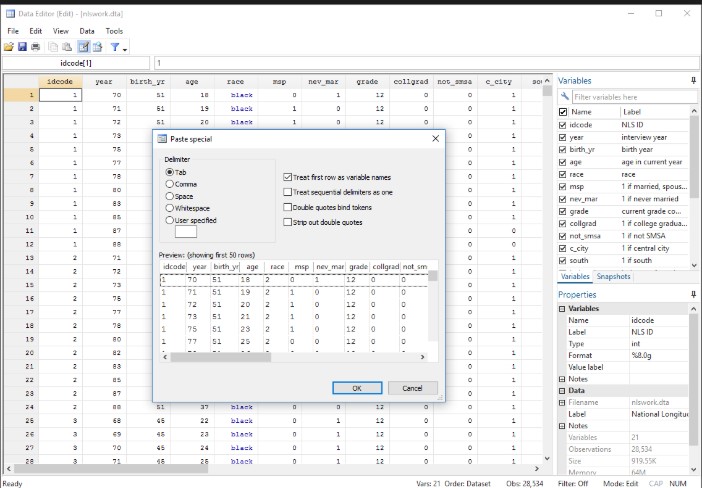Click the Data Editor title bar icon
Image resolution: width=702 pixels, height=488 pixels.
10,13
